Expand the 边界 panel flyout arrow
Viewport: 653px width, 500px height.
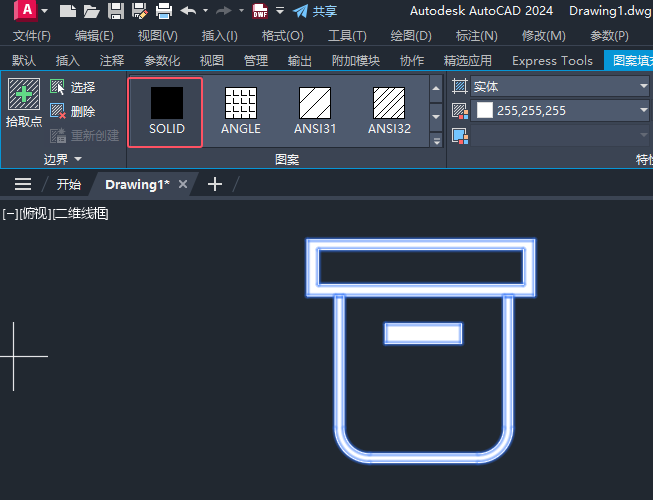(x=78, y=159)
